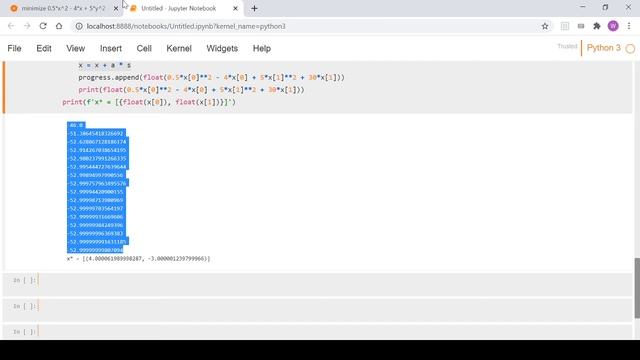Open the Kernel menu
The height and width of the screenshot is (360, 640).
pos(179,49)
